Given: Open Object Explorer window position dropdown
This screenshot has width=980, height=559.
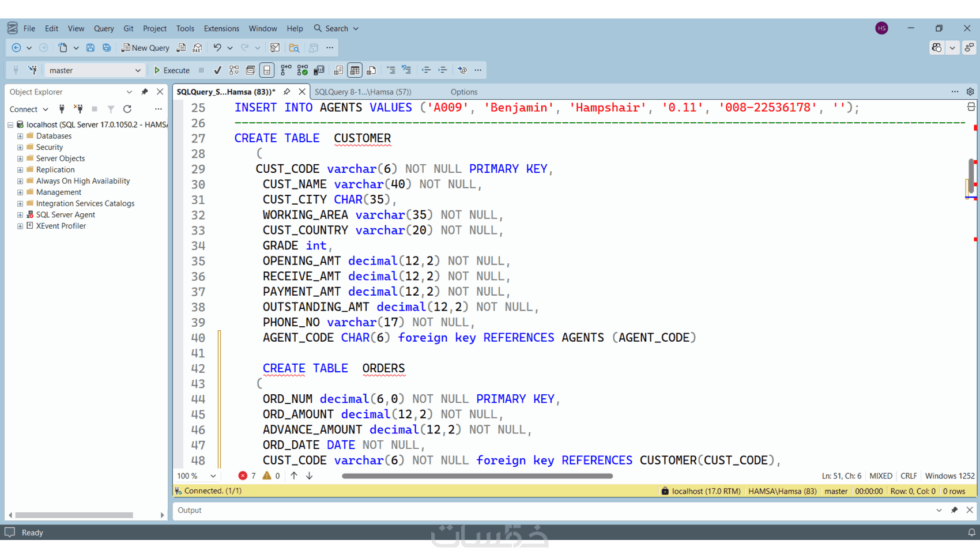Looking at the screenshot, I should click(129, 92).
